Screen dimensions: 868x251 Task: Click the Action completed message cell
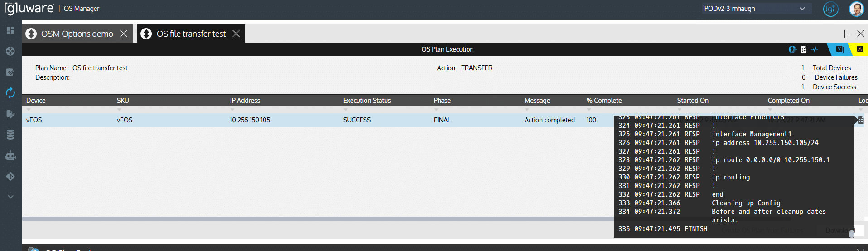click(x=550, y=120)
